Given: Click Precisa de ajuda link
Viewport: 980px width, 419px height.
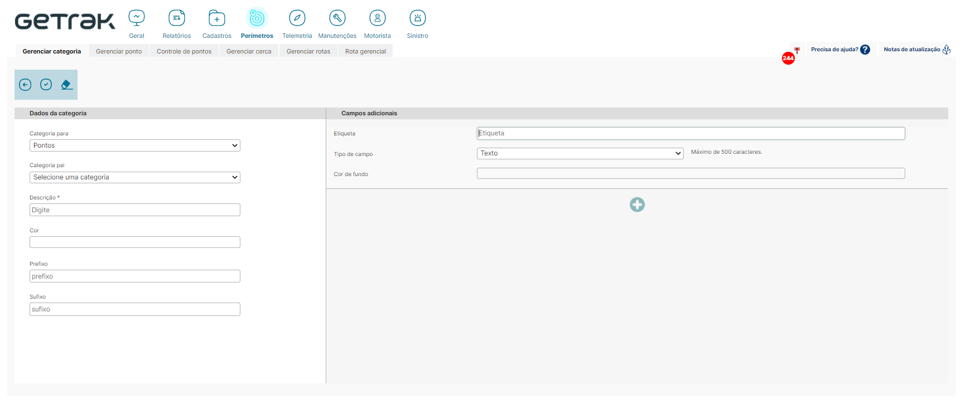Looking at the screenshot, I should (x=834, y=50).
